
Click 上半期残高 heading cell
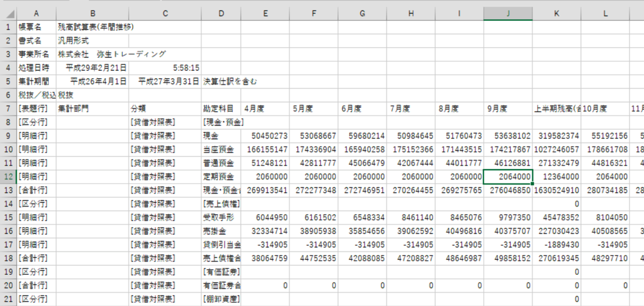coord(556,108)
